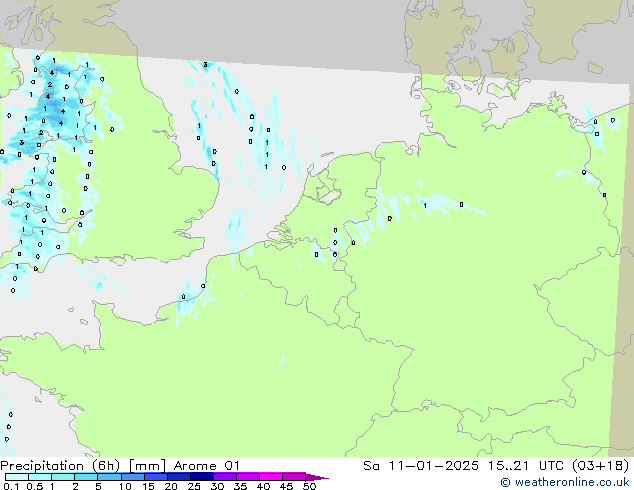This screenshot has width=634, height=490.
Task: Click the 0.1–0.5 mm lightest cyan legend swatch
Action: pyautogui.click(x=17, y=477)
